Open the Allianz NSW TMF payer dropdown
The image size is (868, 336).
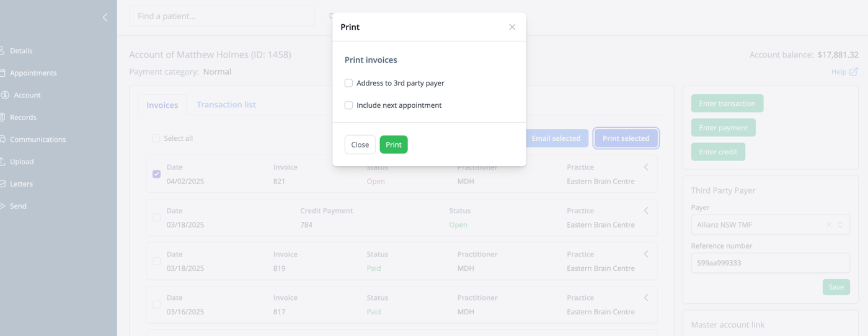(770, 225)
